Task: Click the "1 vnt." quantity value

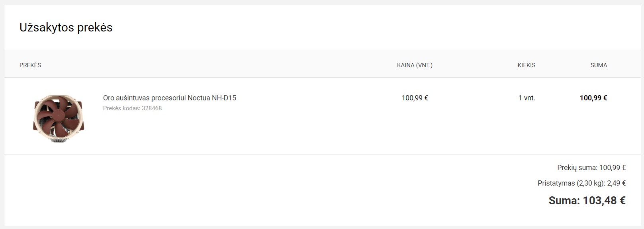Action: click(x=527, y=98)
